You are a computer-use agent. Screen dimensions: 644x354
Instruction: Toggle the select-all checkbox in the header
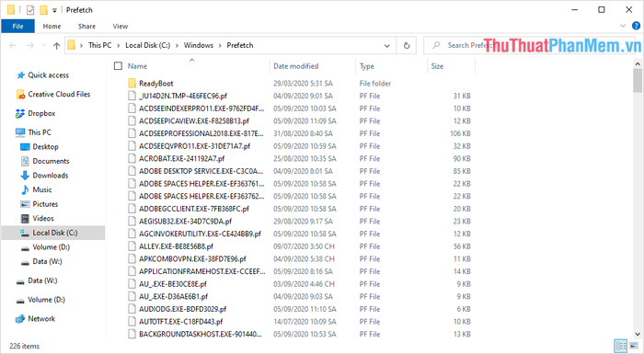tap(119, 66)
